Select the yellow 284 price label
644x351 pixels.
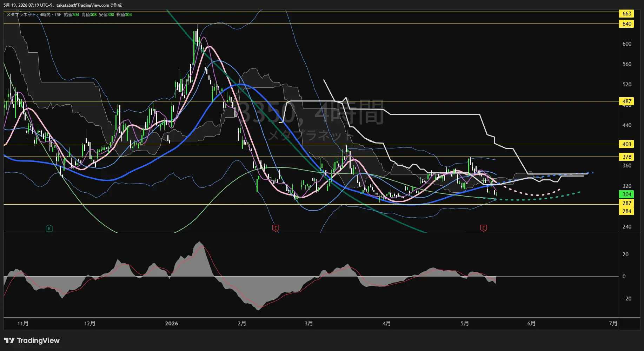coord(626,211)
